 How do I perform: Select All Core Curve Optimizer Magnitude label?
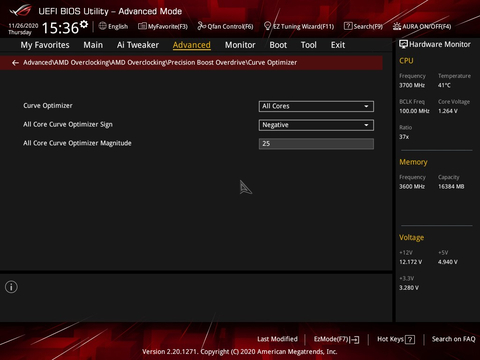[x=77, y=143]
